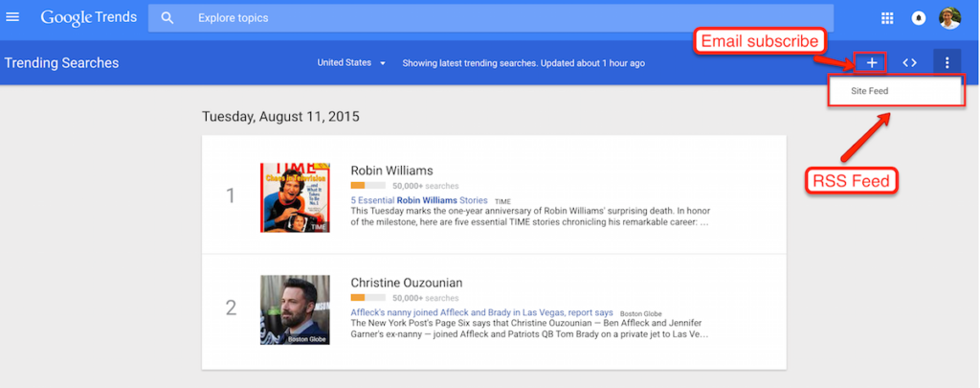980x388 pixels.
Task: Click the Christine Ouzounian trend title
Action: point(407,283)
